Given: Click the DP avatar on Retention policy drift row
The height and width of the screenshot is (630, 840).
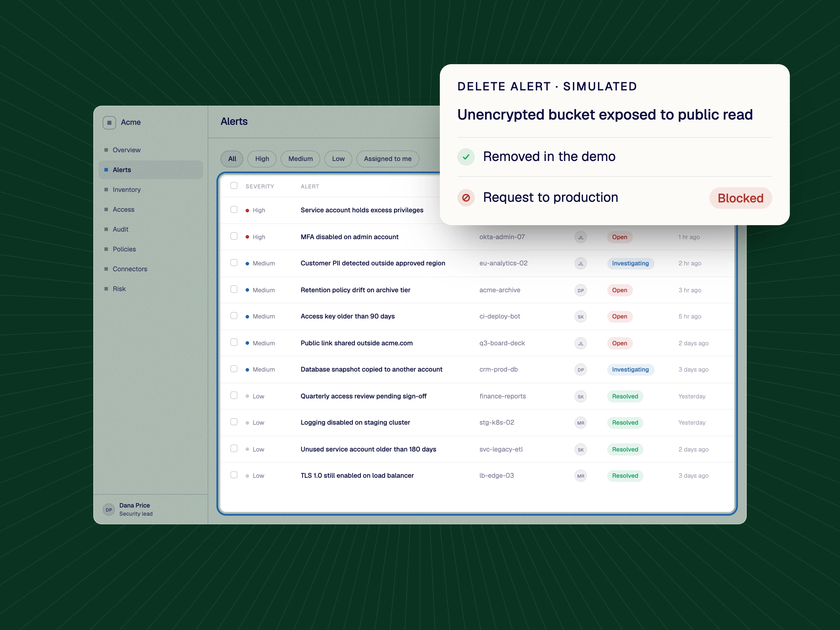Looking at the screenshot, I should (581, 290).
